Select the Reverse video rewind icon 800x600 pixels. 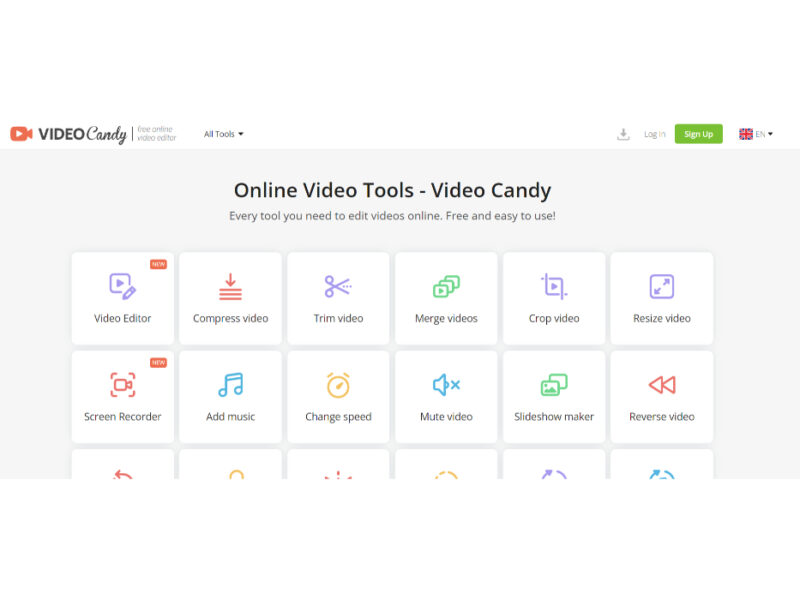tap(661, 384)
